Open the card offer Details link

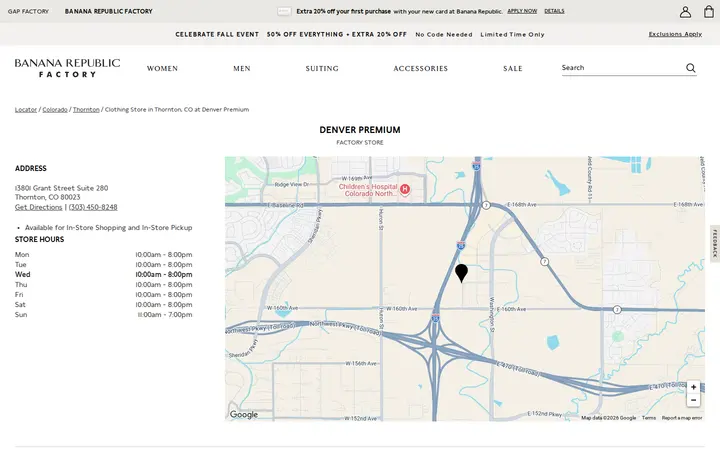click(554, 11)
